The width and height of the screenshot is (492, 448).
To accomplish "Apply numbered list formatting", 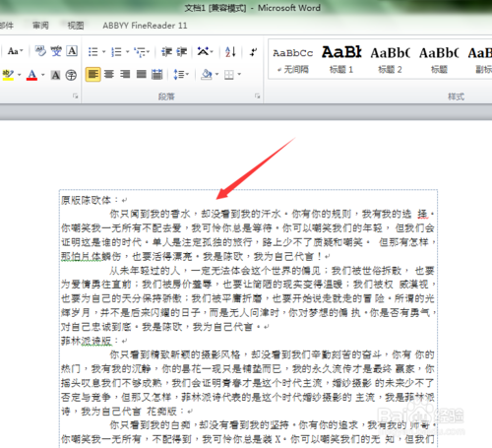I will (116, 52).
